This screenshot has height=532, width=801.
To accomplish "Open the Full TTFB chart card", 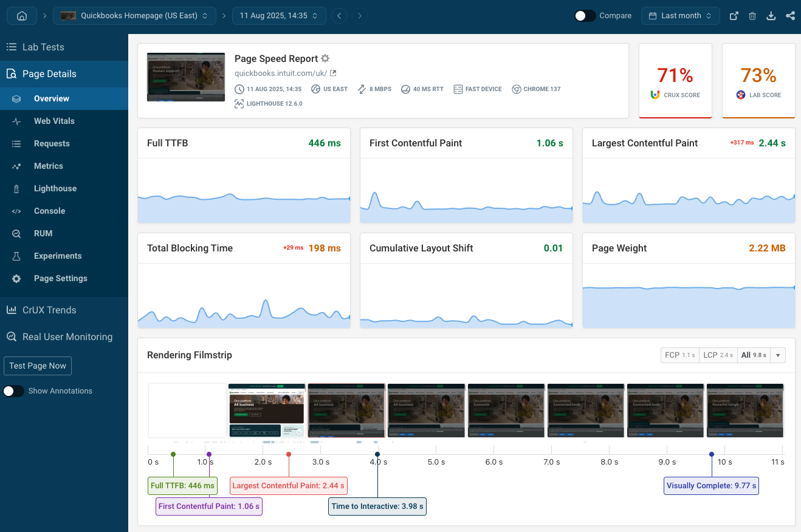I will (244, 176).
